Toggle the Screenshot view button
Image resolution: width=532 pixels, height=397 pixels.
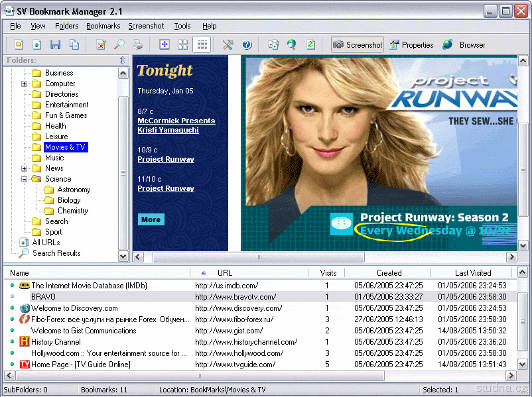click(x=358, y=45)
